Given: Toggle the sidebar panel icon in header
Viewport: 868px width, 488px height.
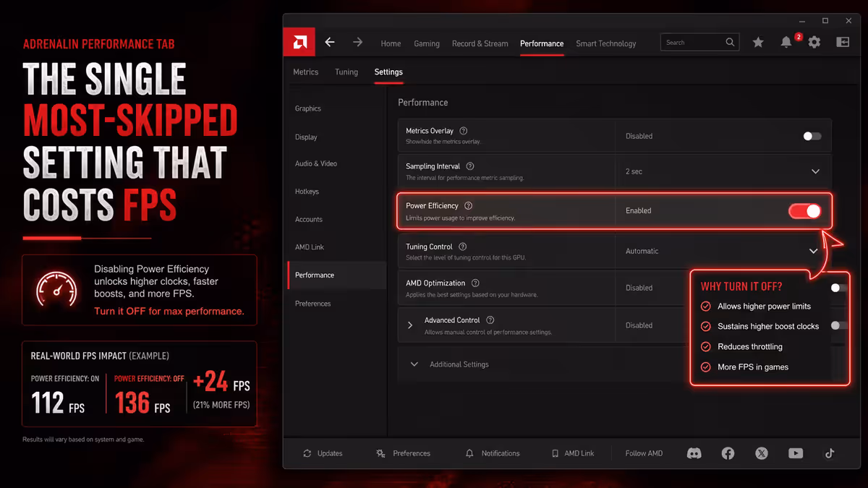Looking at the screenshot, I should click(843, 43).
